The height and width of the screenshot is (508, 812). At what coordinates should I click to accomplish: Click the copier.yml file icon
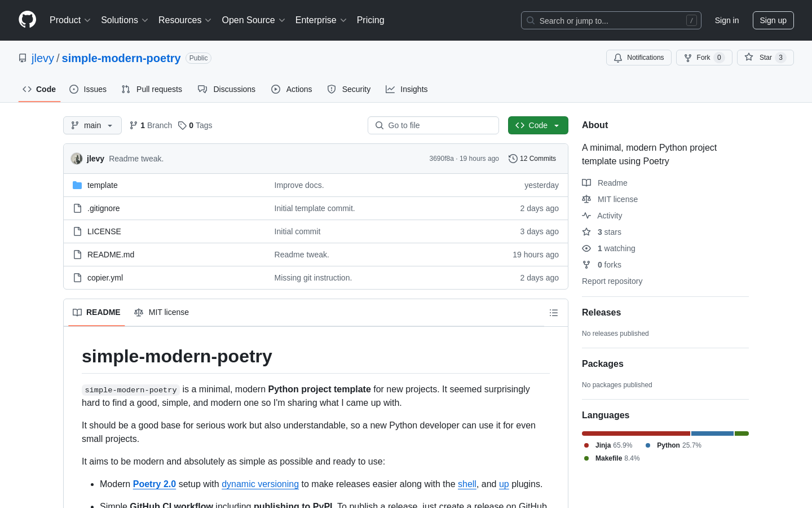[x=77, y=278]
